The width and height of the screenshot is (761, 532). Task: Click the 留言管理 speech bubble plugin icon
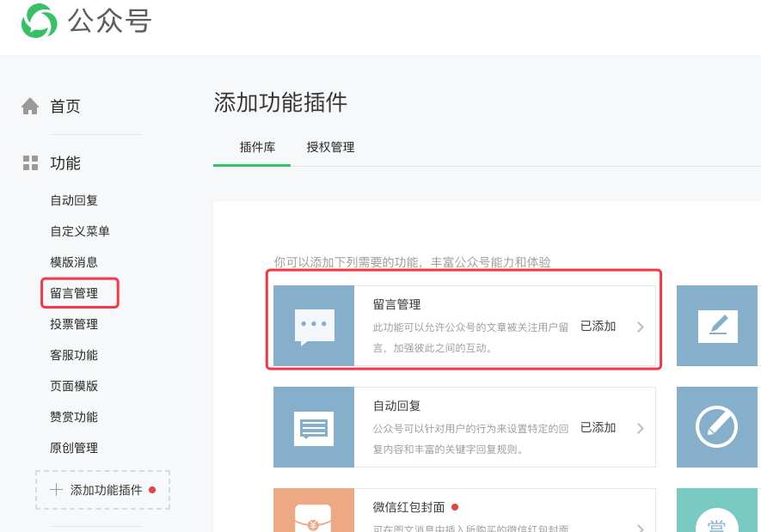(314, 327)
